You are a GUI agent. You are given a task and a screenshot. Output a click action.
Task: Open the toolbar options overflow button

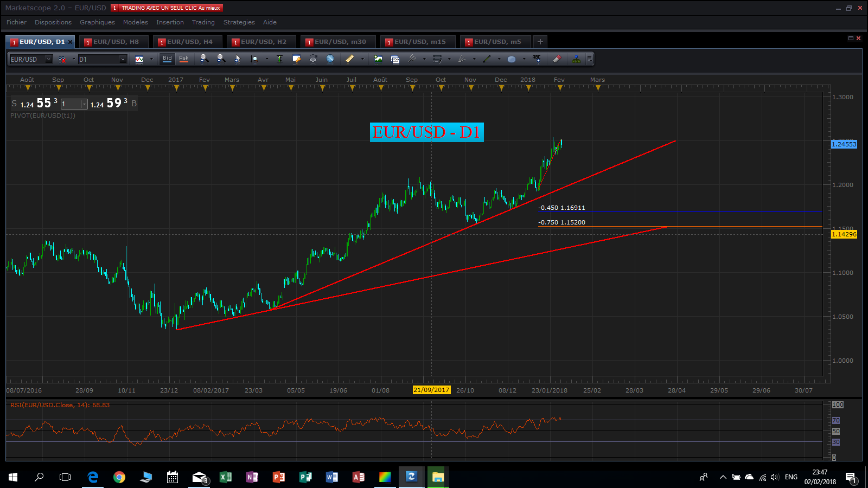[x=590, y=59]
